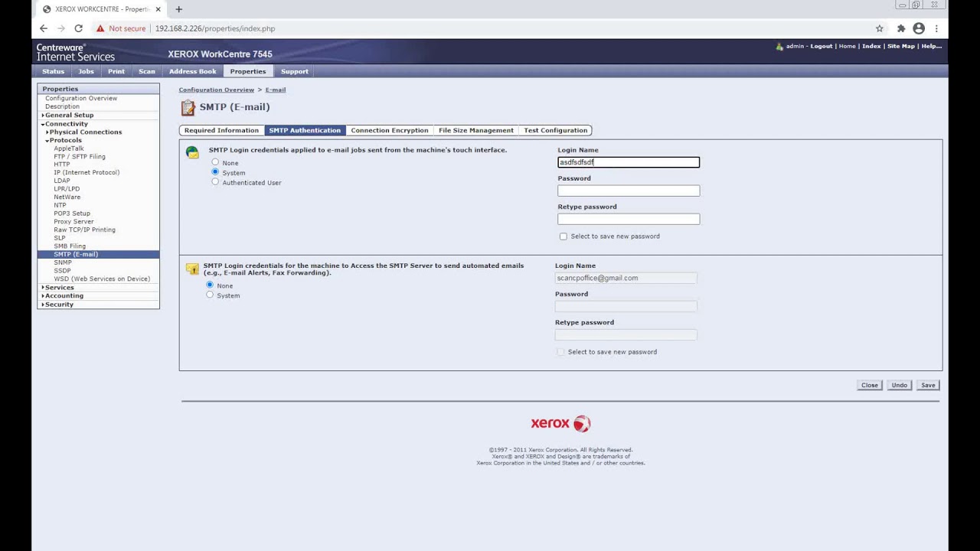Screen dimensions: 980x551
Task: Expand the Accounting tree node
Action: pyautogui.click(x=43, y=296)
